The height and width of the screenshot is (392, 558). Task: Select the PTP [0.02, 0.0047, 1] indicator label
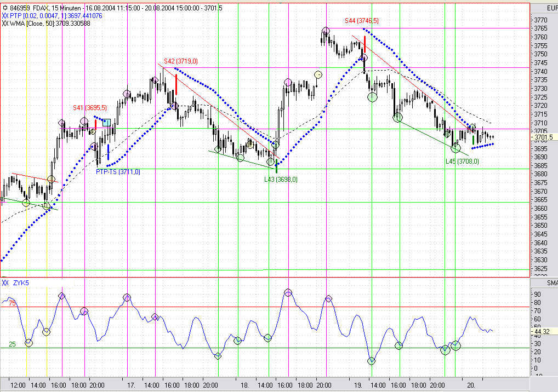[x=56, y=16]
